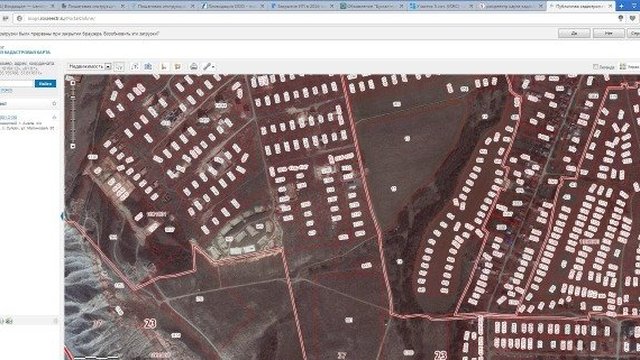Click the vertical zoom slider track

[x=73, y=114]
